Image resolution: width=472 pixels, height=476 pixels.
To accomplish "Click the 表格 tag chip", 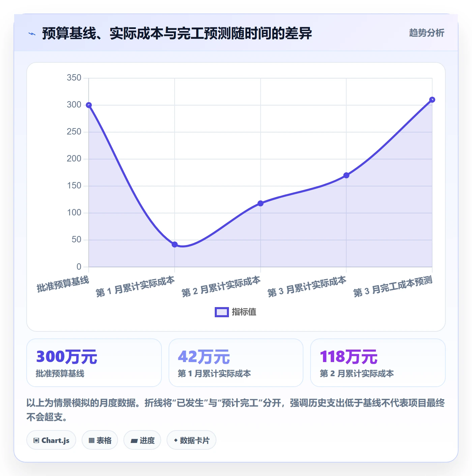I will [x=100, y=440].
